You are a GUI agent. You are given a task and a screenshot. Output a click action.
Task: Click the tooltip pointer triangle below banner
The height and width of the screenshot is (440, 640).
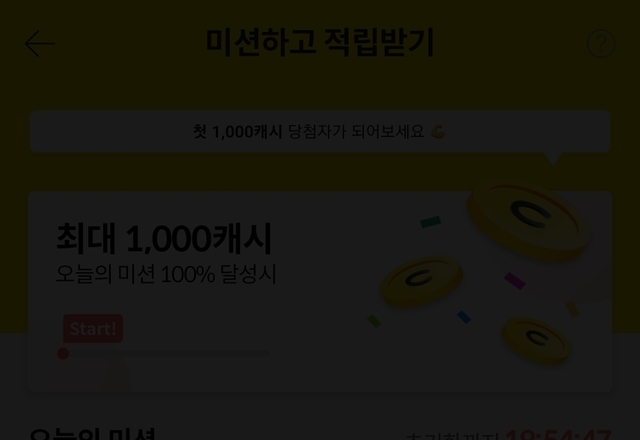click(x=553, y=158)
